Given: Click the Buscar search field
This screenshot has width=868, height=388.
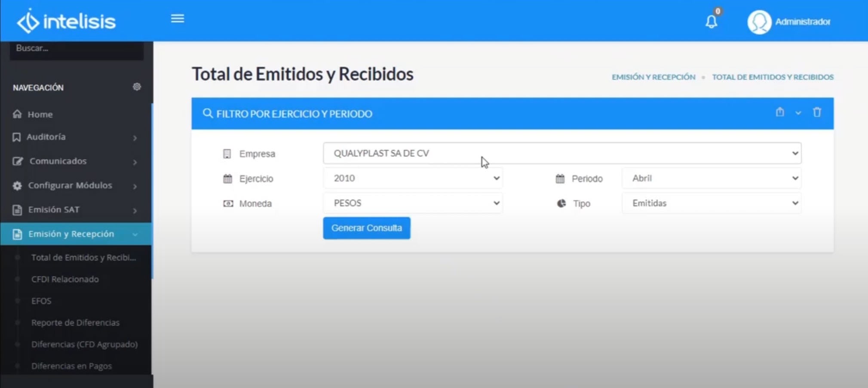Looking at the screenshot, I should coord(76,48).
